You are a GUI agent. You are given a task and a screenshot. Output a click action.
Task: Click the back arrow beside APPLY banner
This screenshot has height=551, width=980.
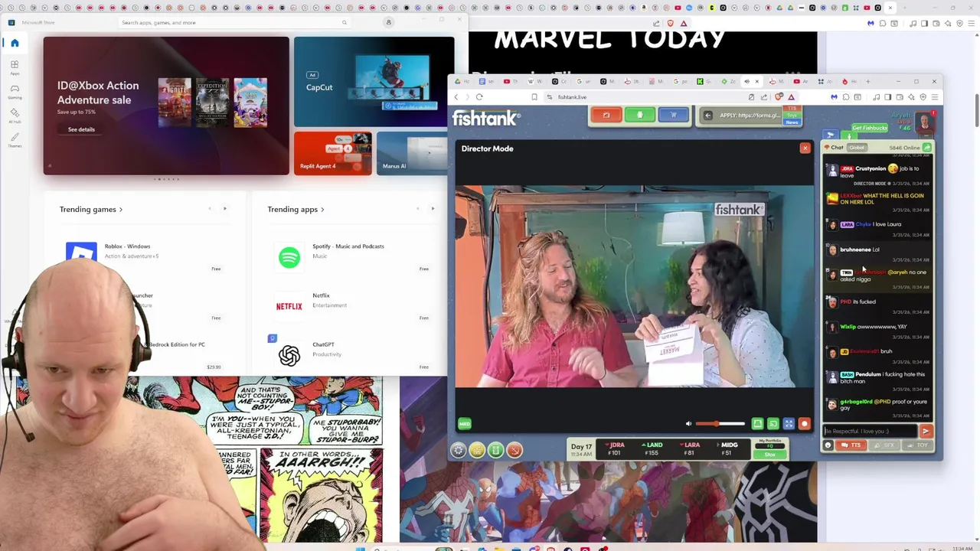coord(708,116)
